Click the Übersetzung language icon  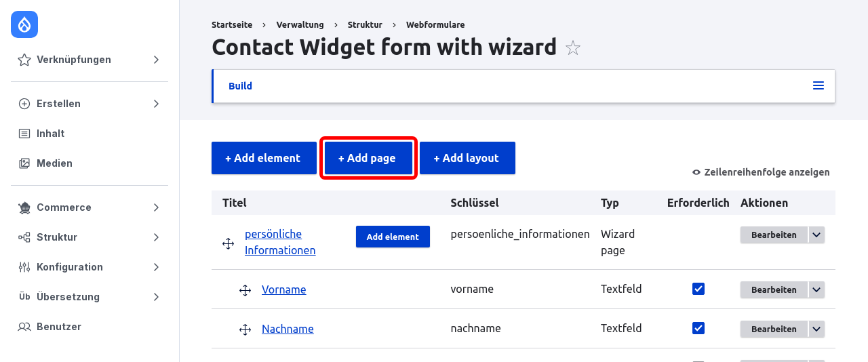click(24, 297)
